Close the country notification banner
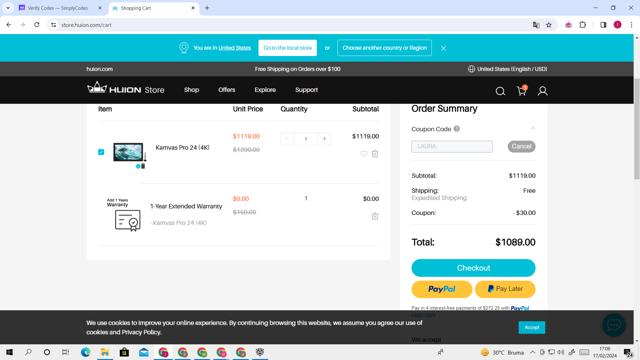The width and height of the screenshot is (640, 360). click(x=443, y=48)
